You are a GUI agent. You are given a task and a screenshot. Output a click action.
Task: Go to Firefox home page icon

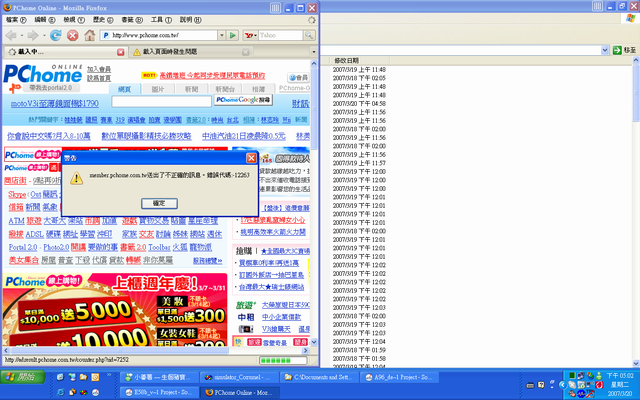tap(90, 35)
